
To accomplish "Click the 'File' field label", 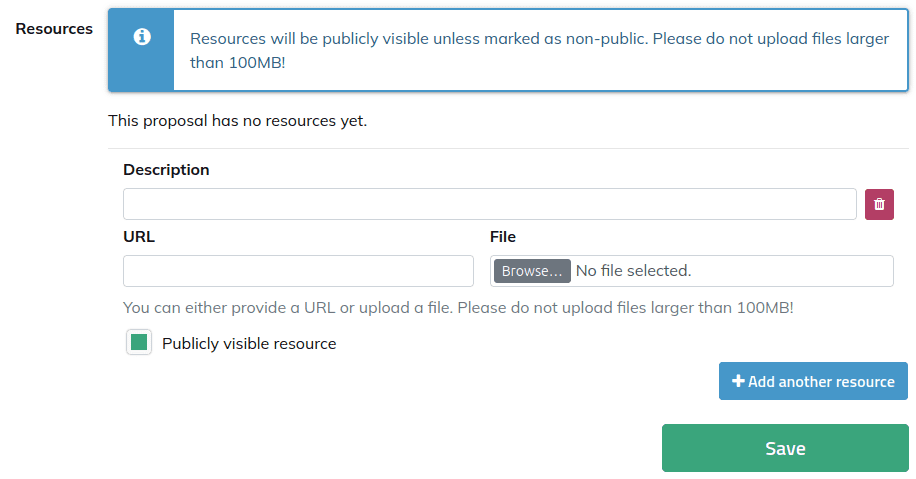I will click(x=502, y=237).
